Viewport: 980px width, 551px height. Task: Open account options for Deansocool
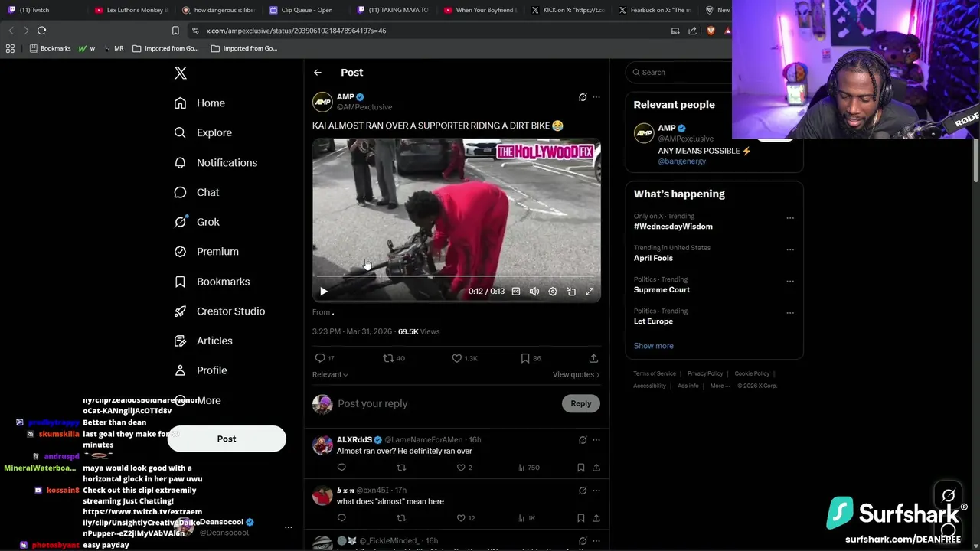[289, 527]
